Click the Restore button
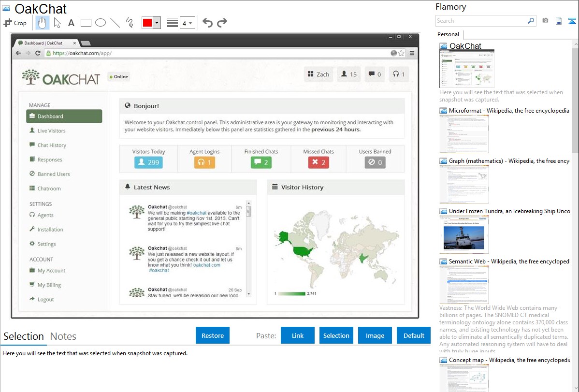The height and width of the screenshot is (392, 579). pos(213,335)
